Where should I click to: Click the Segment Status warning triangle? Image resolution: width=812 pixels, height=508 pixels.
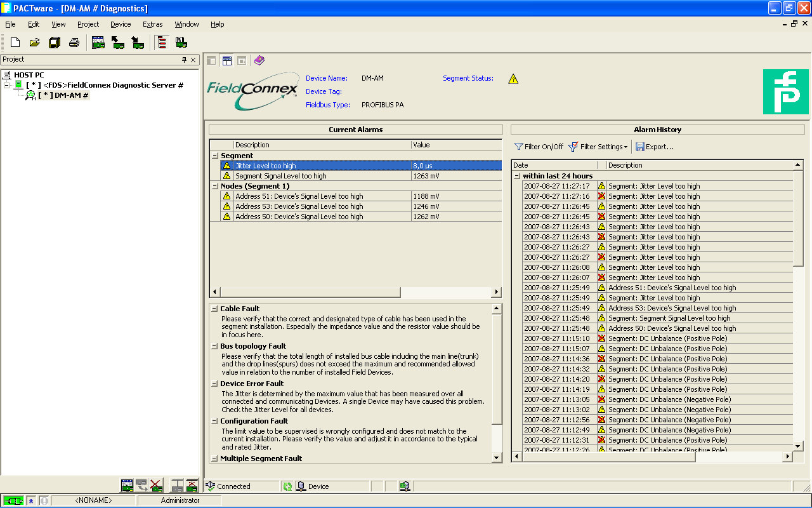pos(513,79)
